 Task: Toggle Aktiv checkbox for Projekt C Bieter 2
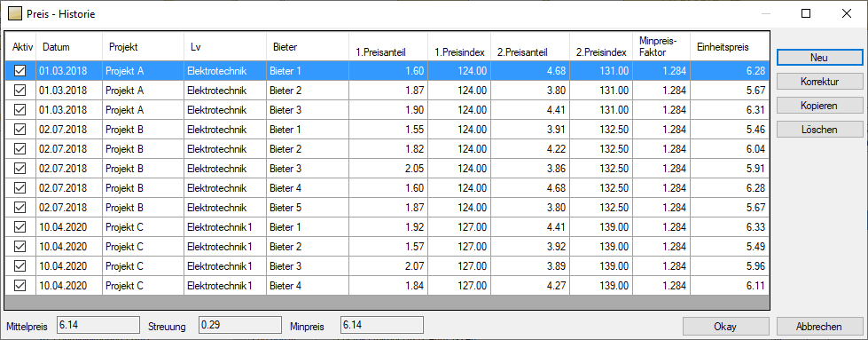[x=20, y=246]
